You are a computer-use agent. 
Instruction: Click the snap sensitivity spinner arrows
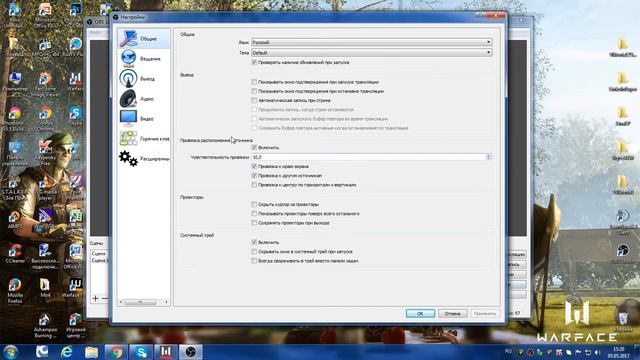tap(489, 157)
